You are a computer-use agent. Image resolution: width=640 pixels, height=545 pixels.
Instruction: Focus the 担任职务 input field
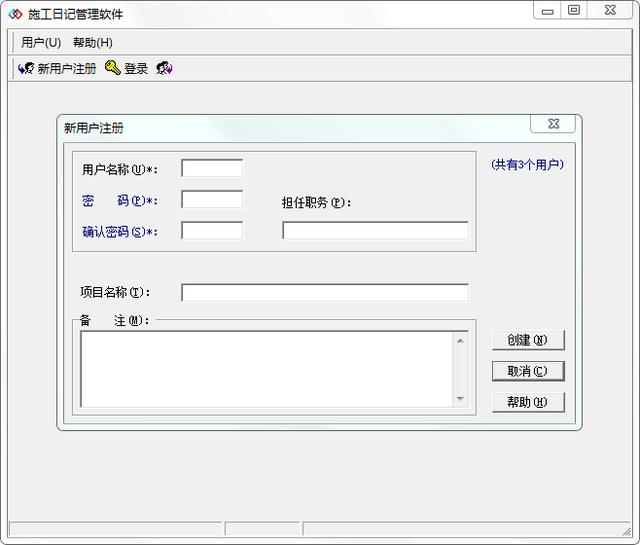[x=375, y=231]
